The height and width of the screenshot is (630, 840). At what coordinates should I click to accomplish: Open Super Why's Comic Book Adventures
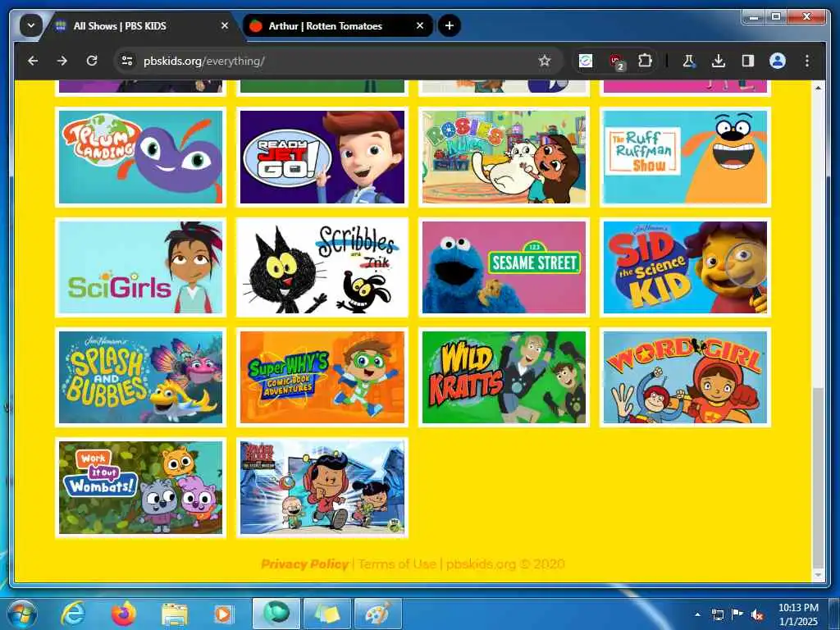(322, 377)
